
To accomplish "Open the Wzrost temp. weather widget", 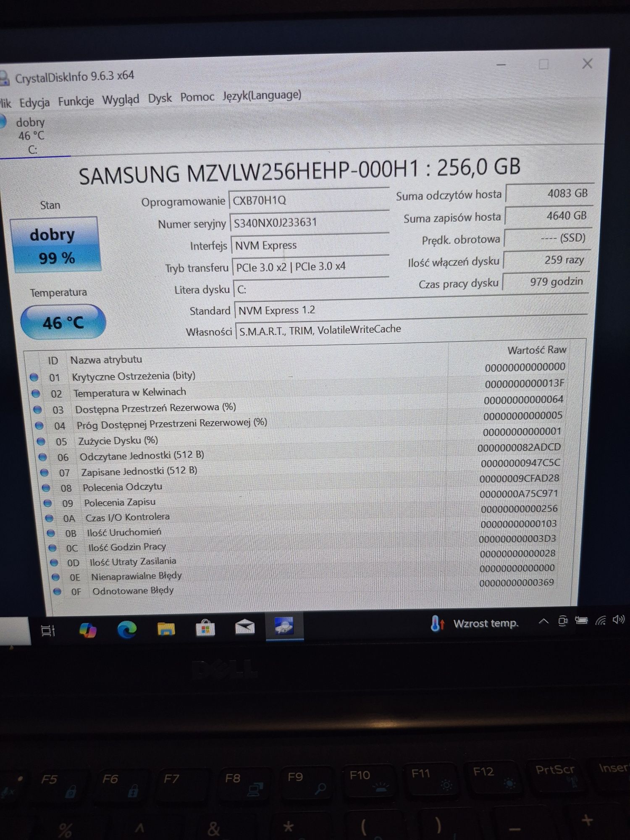I will pyautogui.click(x=475, y=623).
